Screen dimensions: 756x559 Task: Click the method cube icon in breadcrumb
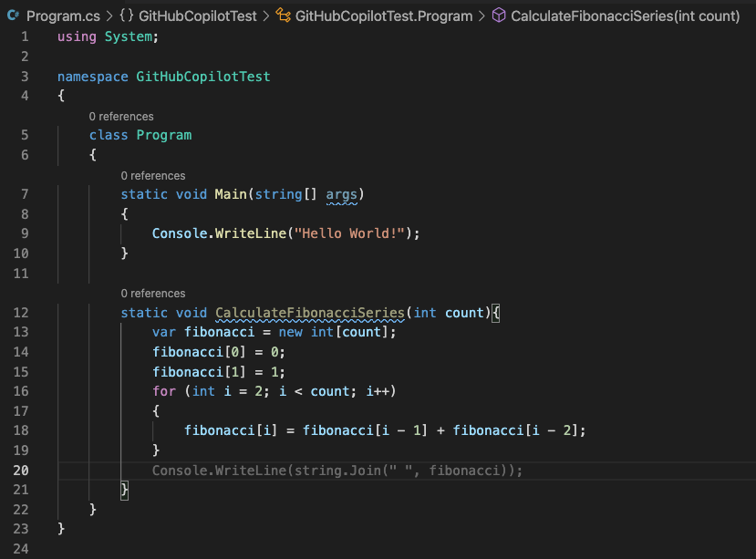(x=499, y=16)
